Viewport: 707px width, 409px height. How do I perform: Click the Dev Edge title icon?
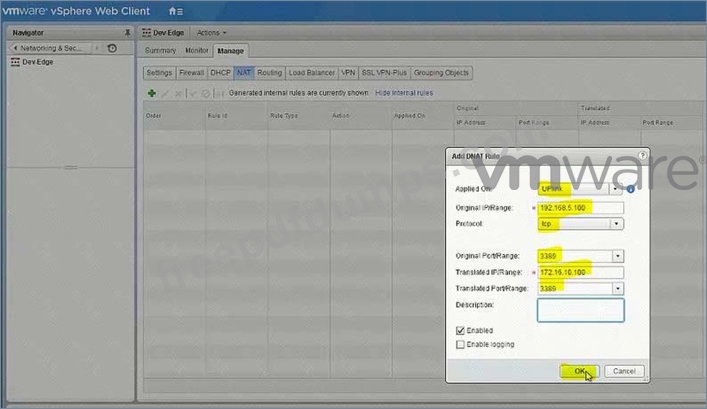point(147,32)
